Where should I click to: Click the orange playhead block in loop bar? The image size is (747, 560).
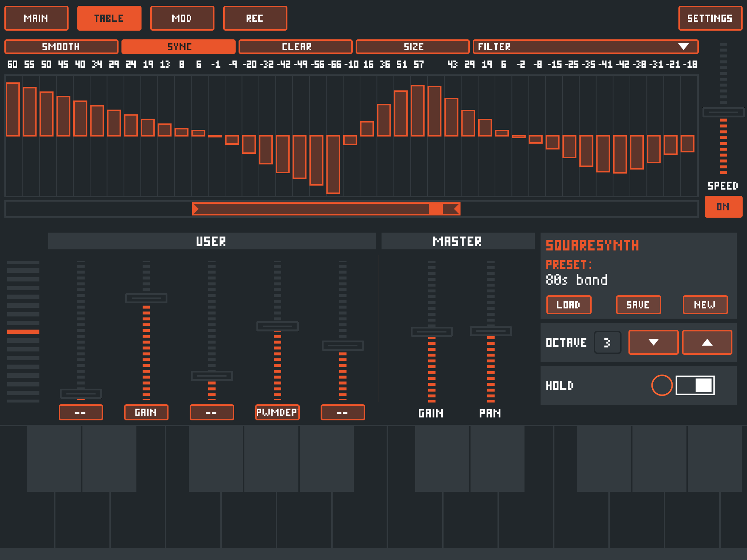click(436, 209)
